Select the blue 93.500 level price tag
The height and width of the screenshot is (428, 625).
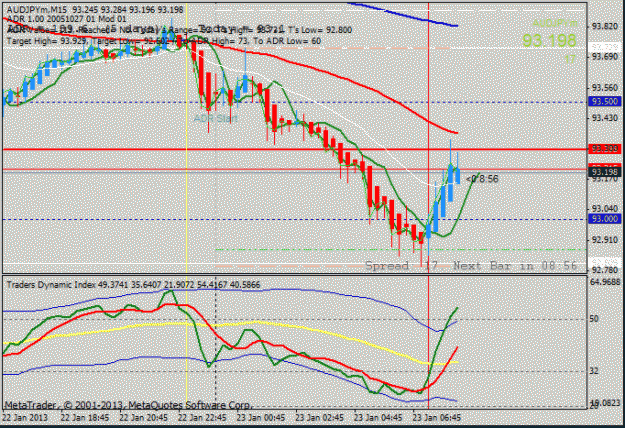605,101
